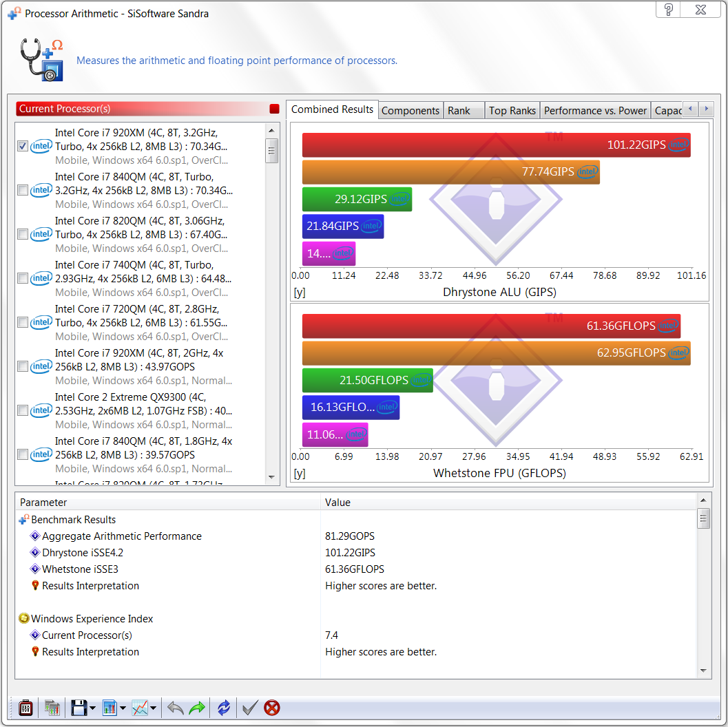The width and height of the screenshot is (728, 727).
Task: Click the results table scrollbar thumb
Action: click(x=703, y=518)
